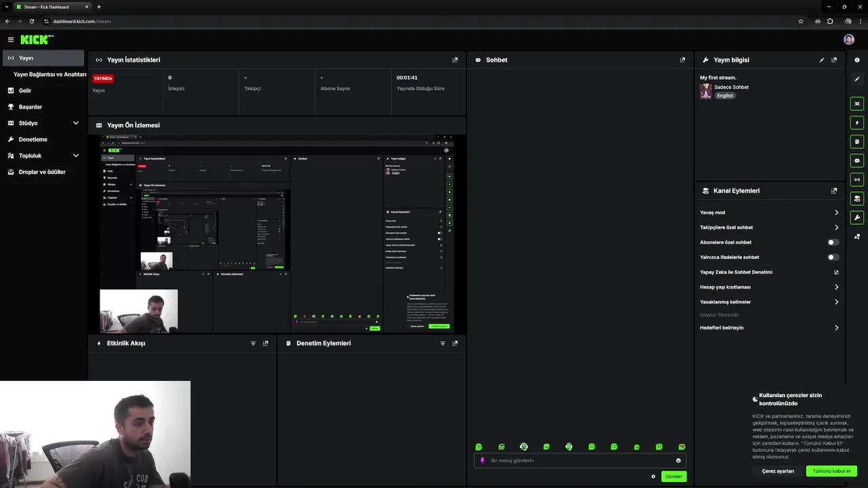Toggle the document widget icon in sidebar
This screenshot has width=868, height=488.
coord(857,142)
